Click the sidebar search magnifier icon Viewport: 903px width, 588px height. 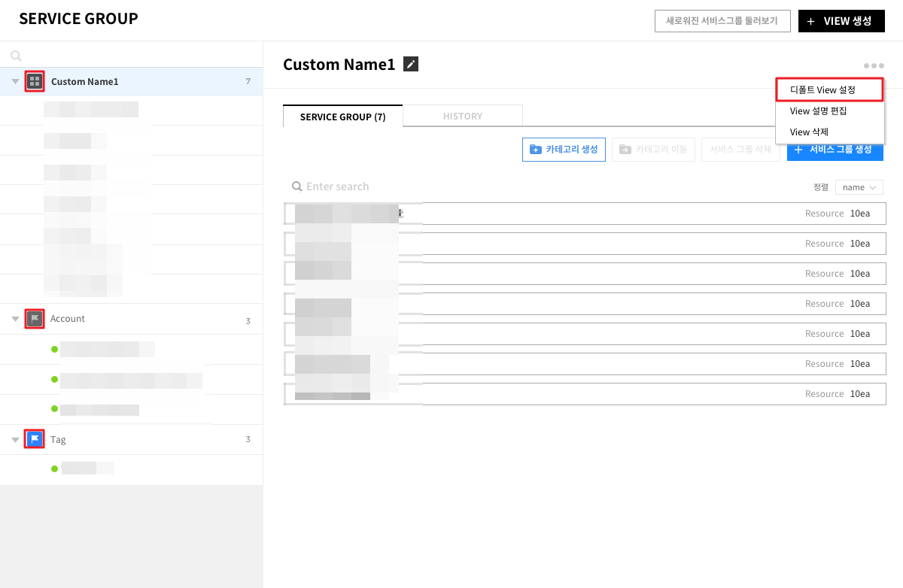(17, 56)
